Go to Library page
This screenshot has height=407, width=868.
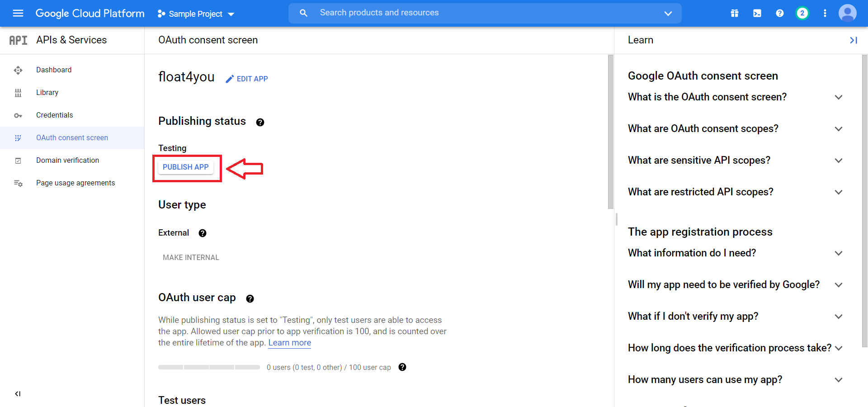(47, 92)
